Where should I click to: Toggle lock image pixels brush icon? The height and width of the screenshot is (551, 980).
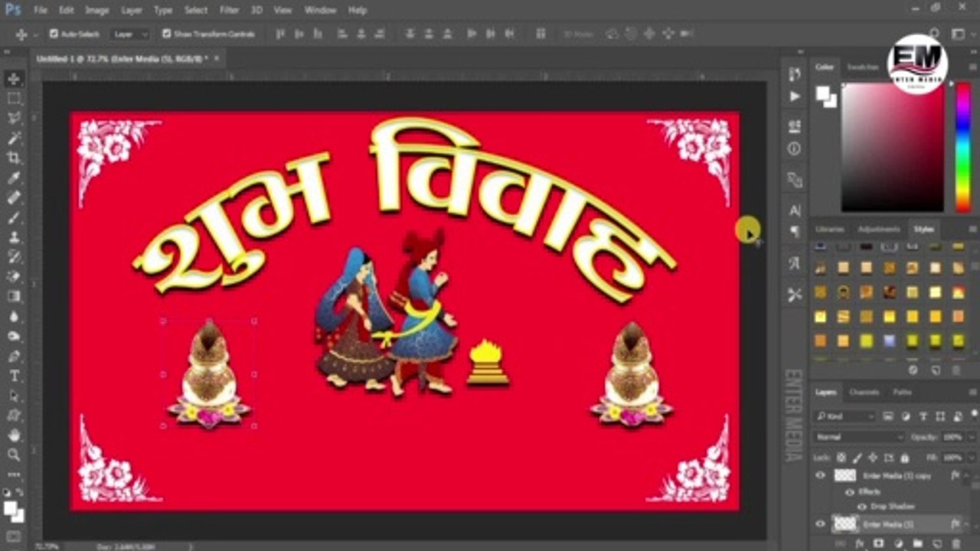click(856, 457)
